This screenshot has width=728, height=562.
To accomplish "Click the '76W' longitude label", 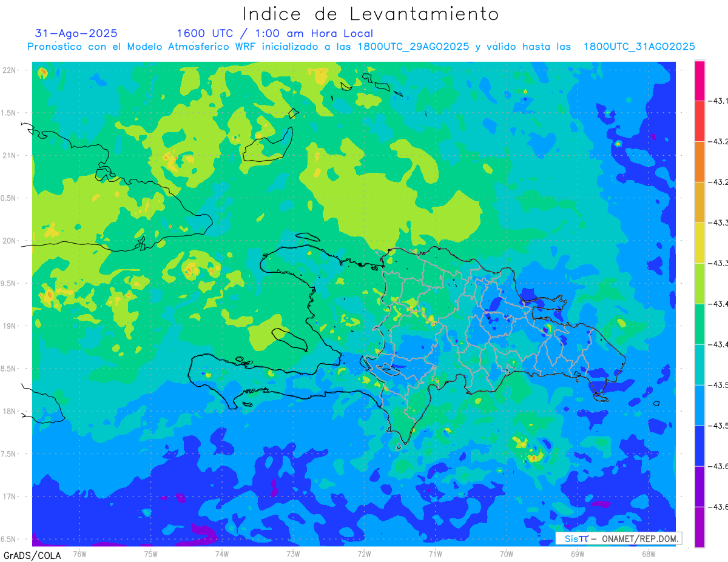I will point(79,554).
